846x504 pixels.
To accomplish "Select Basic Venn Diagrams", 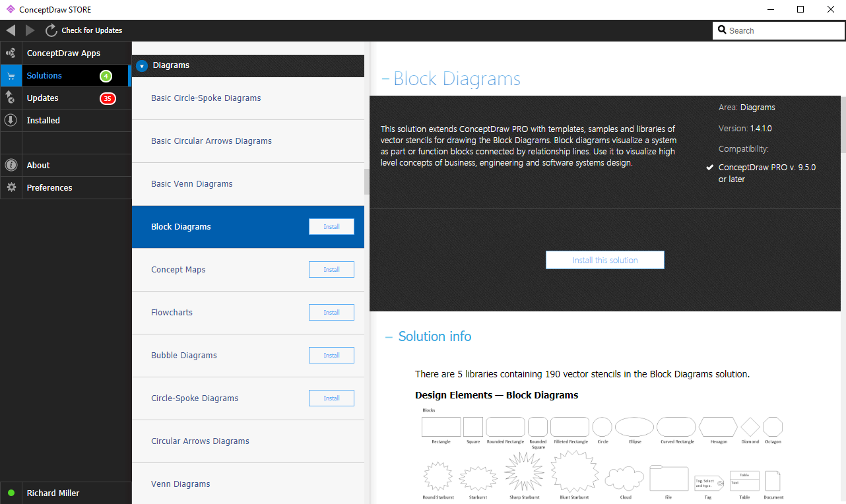I will point(248,184).
